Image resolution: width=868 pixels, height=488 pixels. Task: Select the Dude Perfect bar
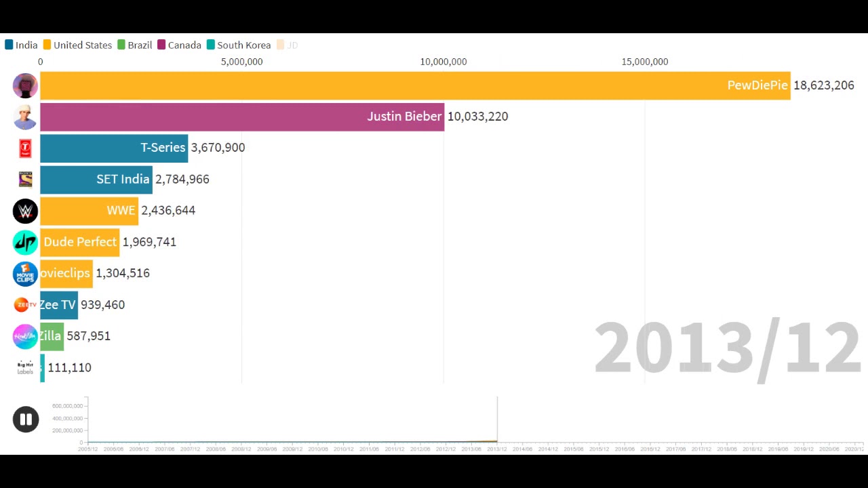coord(79,242)
